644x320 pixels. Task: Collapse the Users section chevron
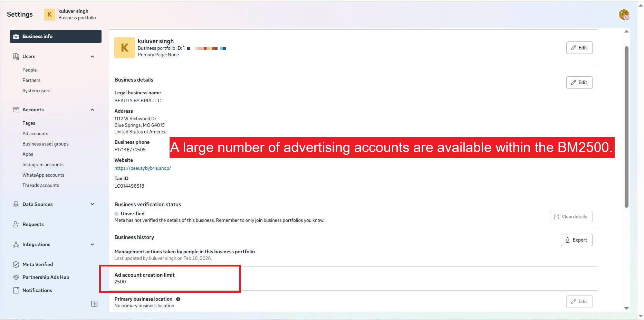click(92, 56)
